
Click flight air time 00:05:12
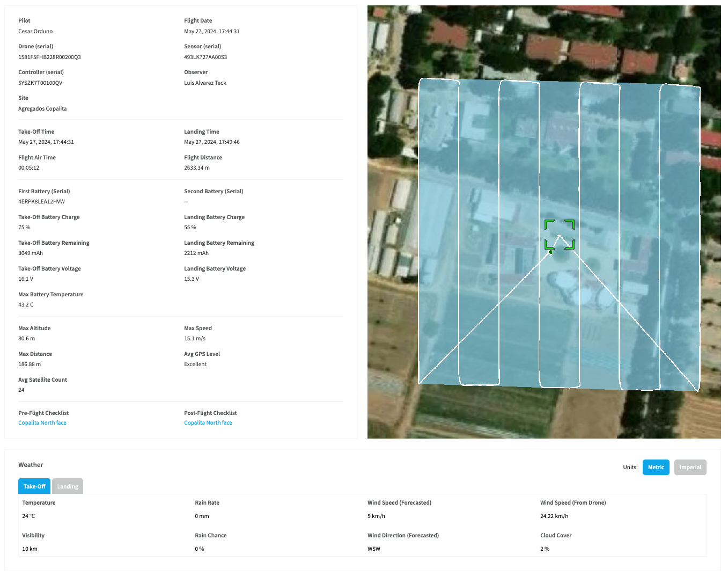(28, 168)
